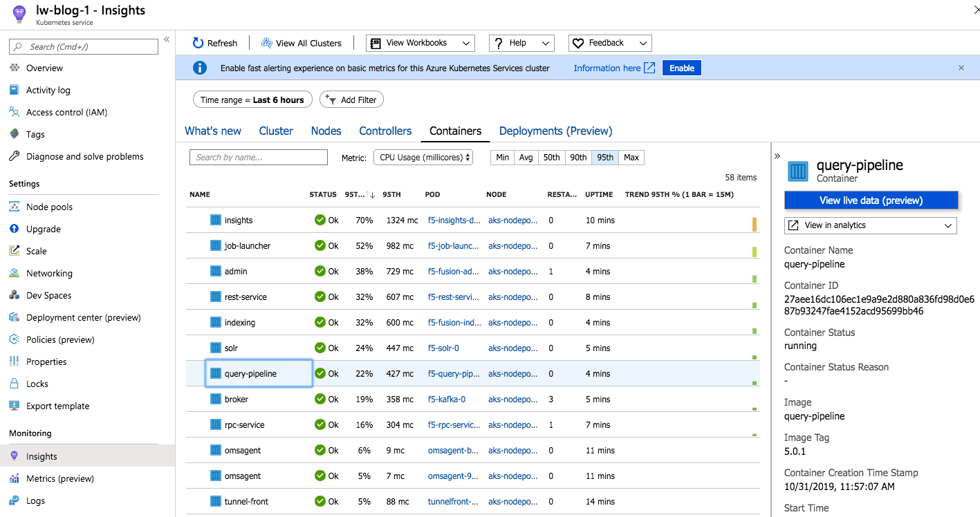Open the View Workbooks dropdown

point(420,43)
